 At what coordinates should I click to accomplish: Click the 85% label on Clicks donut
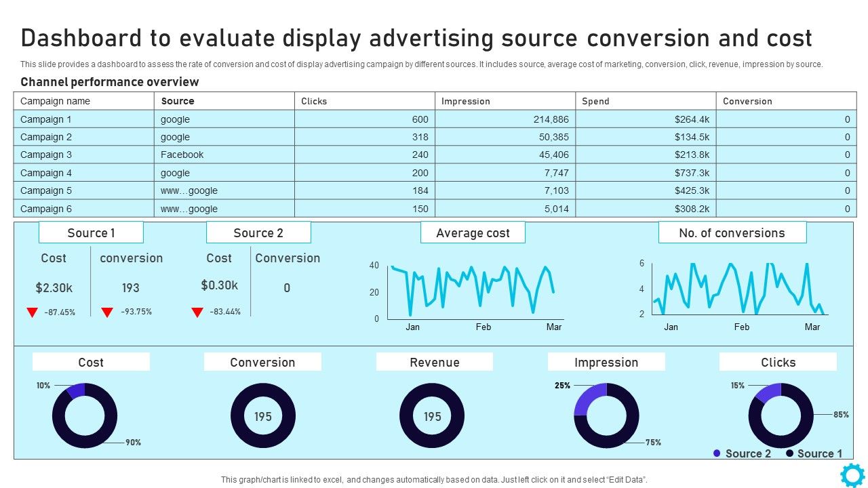click(841, 415)
